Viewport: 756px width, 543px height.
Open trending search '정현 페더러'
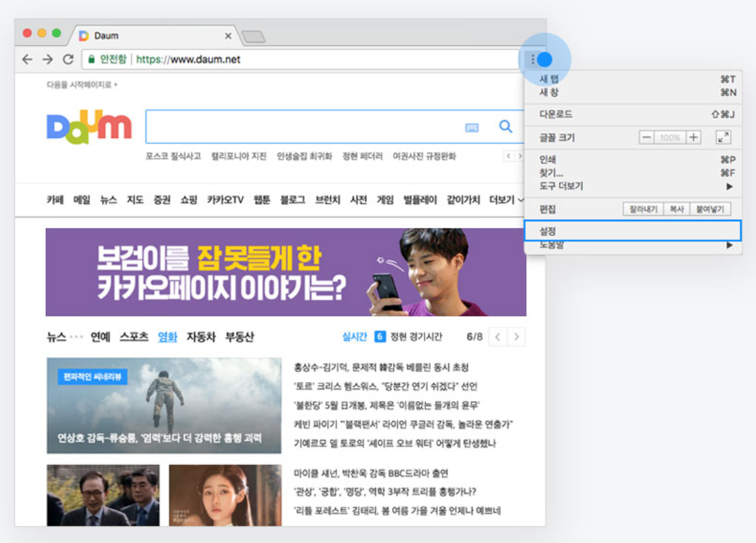point(362,156)
